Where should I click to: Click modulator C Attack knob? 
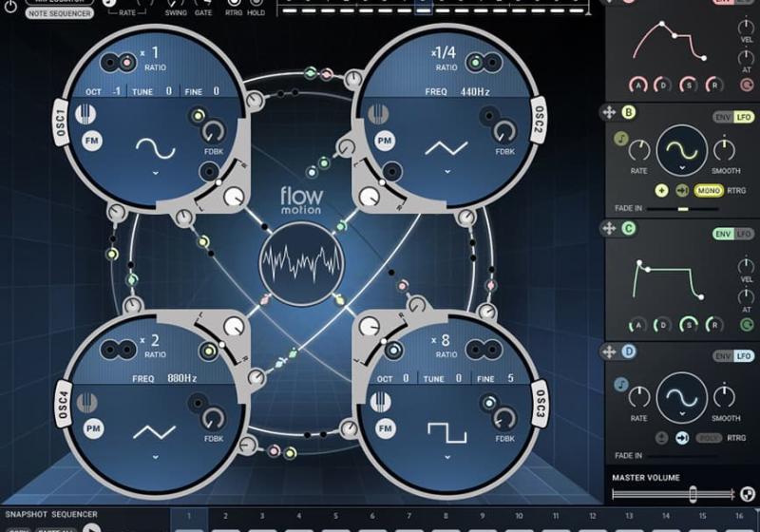point(638,325)
